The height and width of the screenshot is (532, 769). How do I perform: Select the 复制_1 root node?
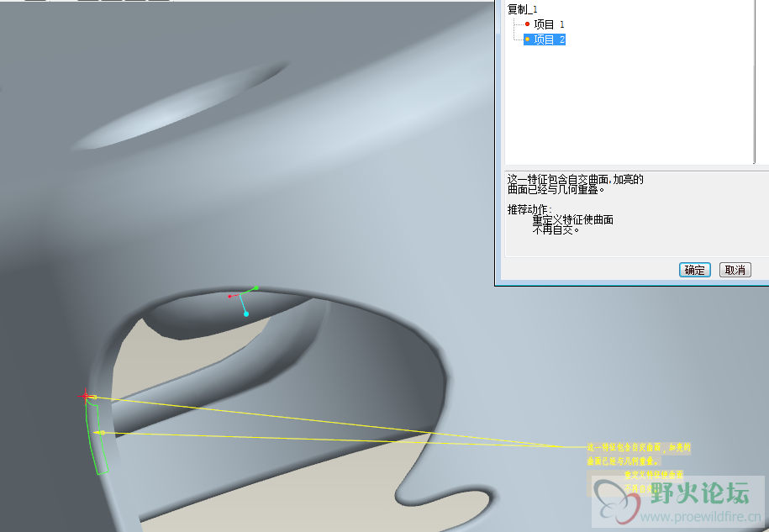coord(522,9)
